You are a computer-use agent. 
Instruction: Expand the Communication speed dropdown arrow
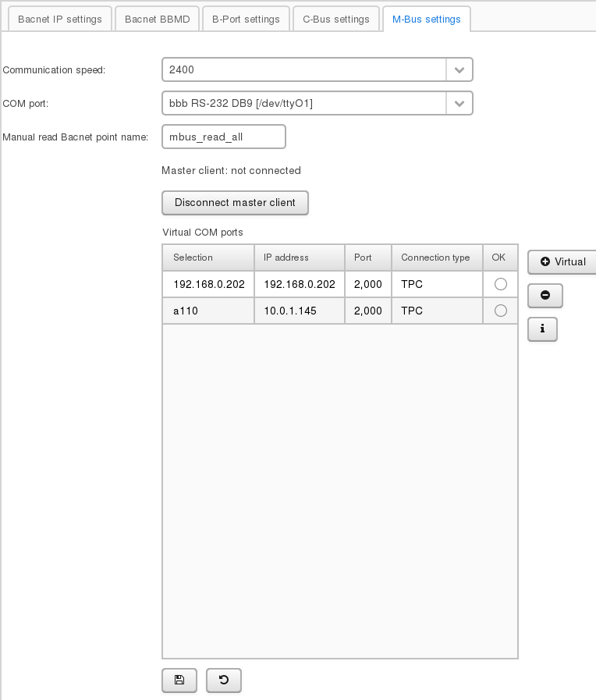click(x=459, y=69)
